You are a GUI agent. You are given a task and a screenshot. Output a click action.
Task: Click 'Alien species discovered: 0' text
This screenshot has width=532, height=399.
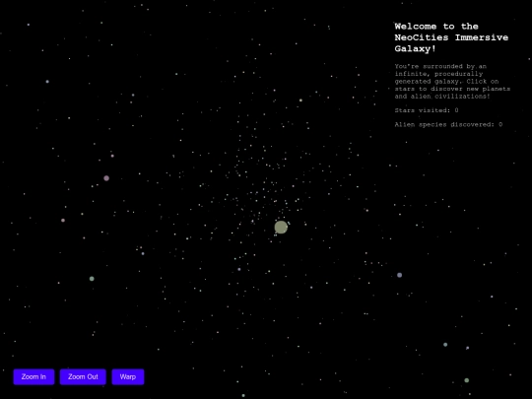(448, 124)
